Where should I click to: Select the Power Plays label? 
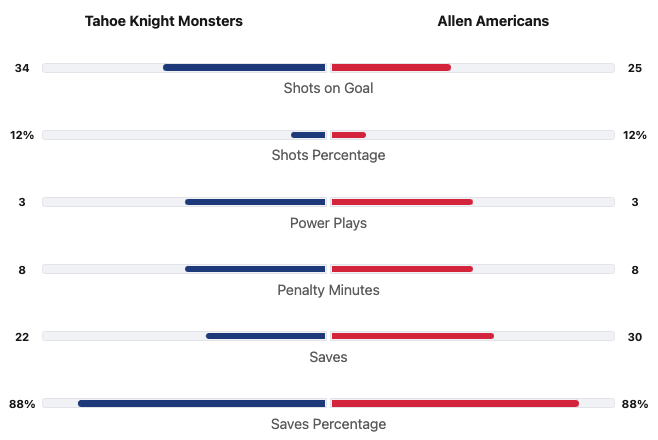(x=328, y=223)
